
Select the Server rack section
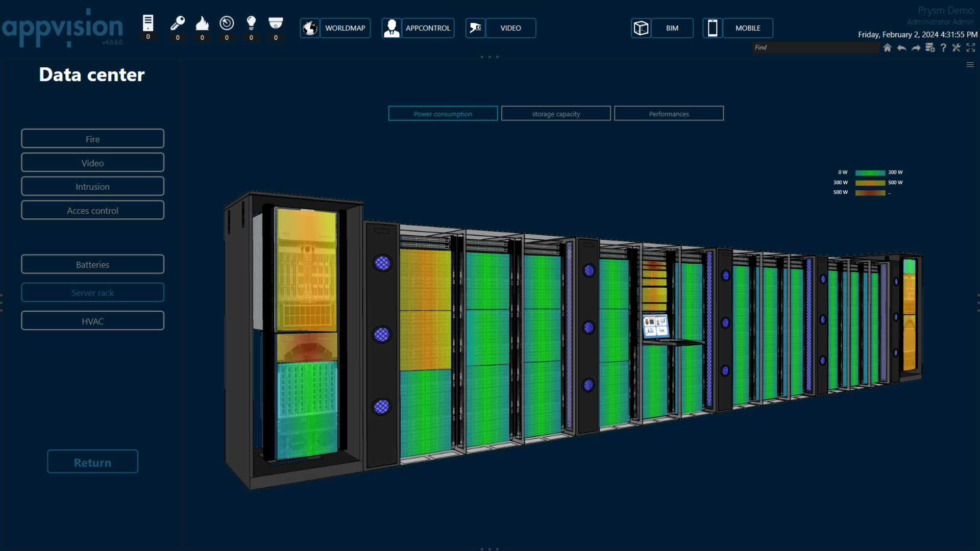point(92,292)
